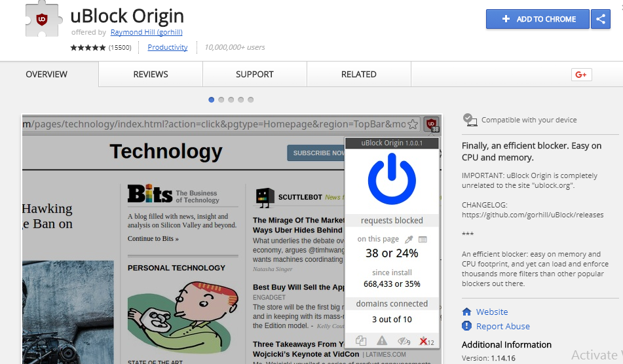Click the personal technology cartoon image
Viewport: 623px width, 364px height.
[x=182, y=317]
